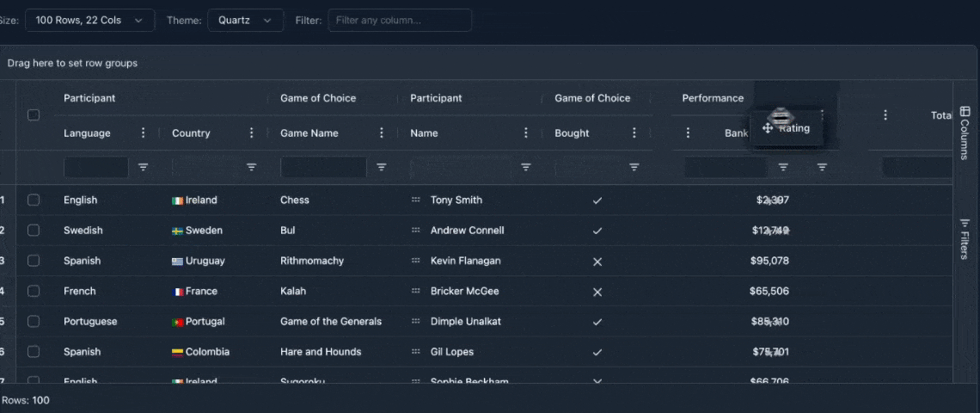Image resolution: width=980 pixels, height=413 pixels.
Task: Click the Sweden flag icon
Action: (x=177, y=231)
